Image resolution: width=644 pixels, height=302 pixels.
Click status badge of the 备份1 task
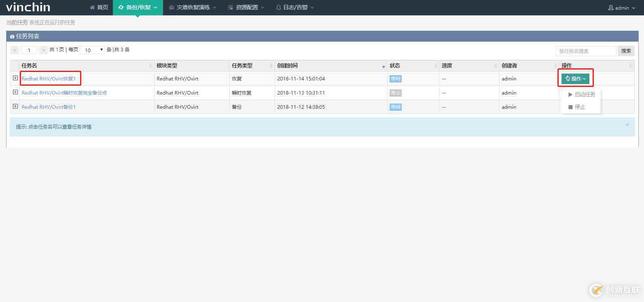[x=395, y=107]
